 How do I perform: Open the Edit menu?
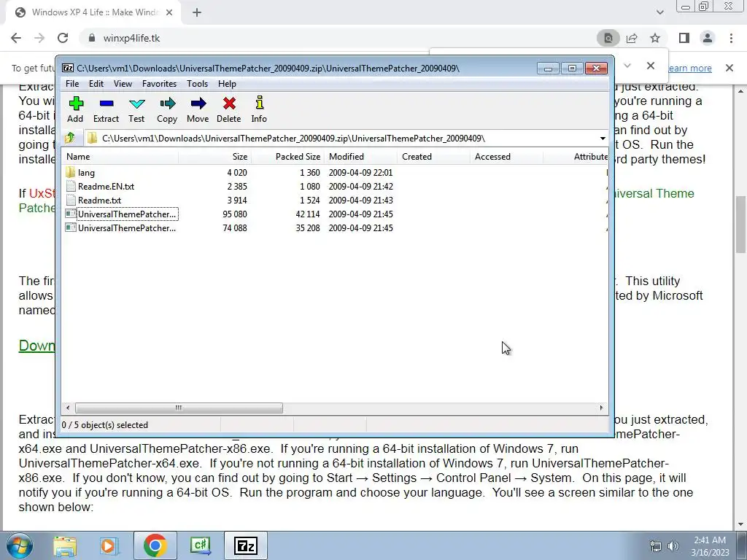[x=96, y=83]
